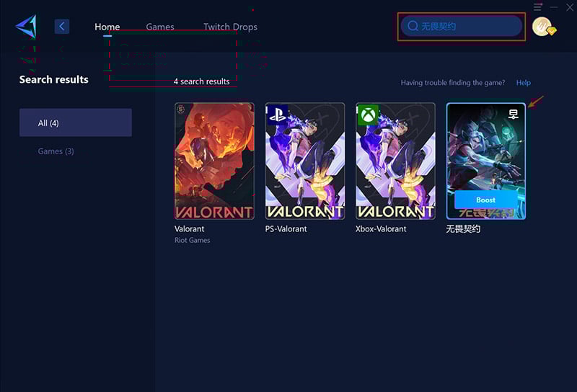Select the Valorant game cover
577x392 pixels.
pos(214,161)
